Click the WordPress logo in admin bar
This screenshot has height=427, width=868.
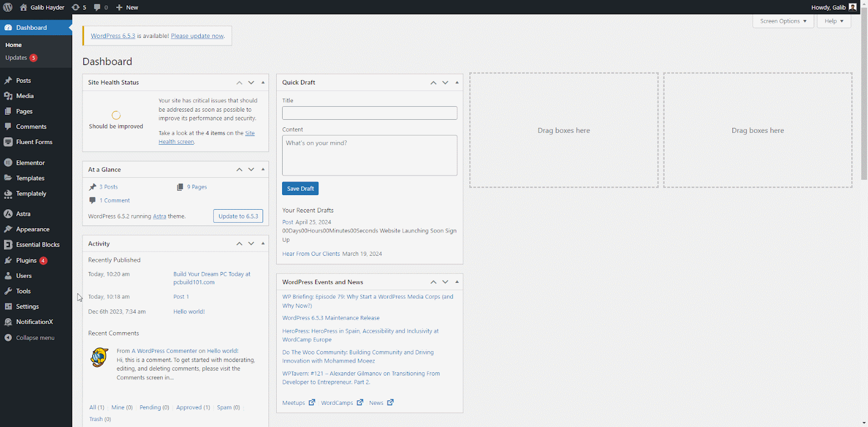(x=8, y=7)
